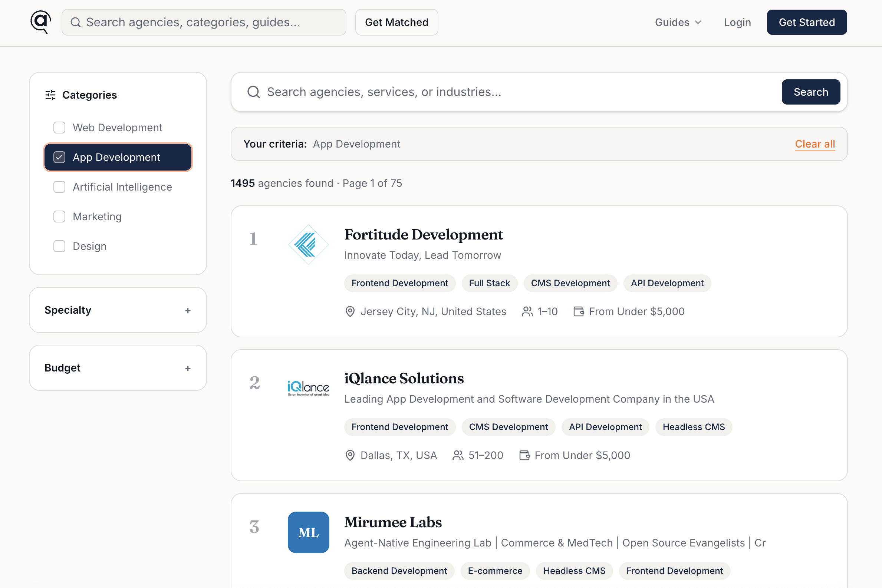This screenshot has height=588, width=882.
Task: Click Frontend Development tag on iQlance card
Action: click(399, 427)
